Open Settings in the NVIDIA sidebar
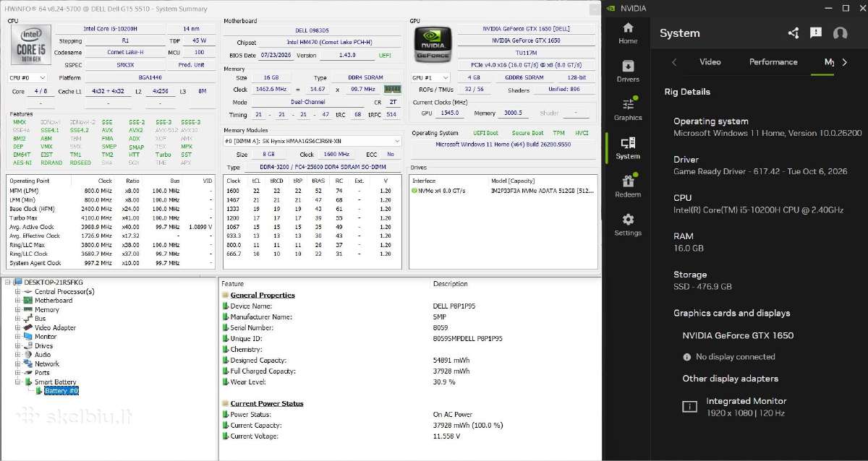Image resolution: width=868 pixels, height=461 pixels. pyautogui.click(x=627, y=225)
